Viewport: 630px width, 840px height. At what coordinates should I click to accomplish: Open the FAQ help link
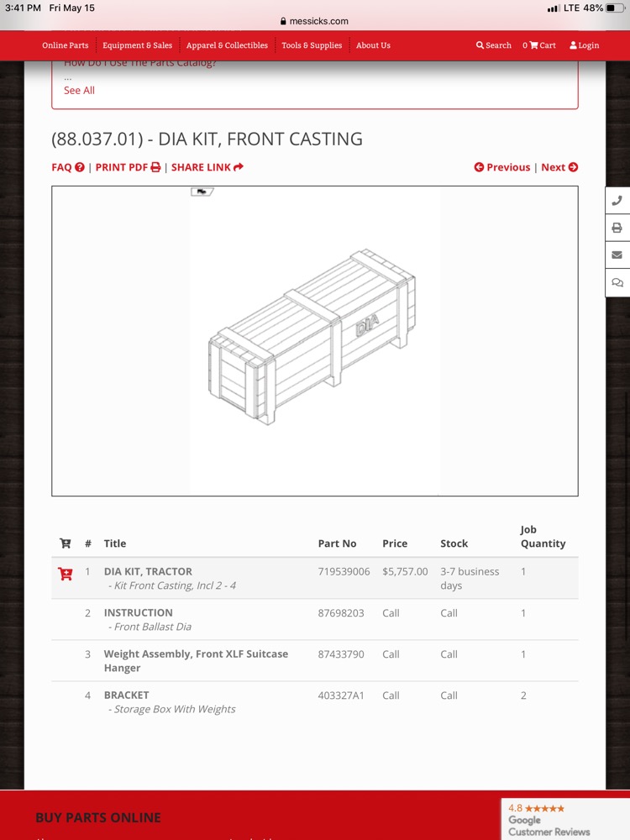coord(68,167)
